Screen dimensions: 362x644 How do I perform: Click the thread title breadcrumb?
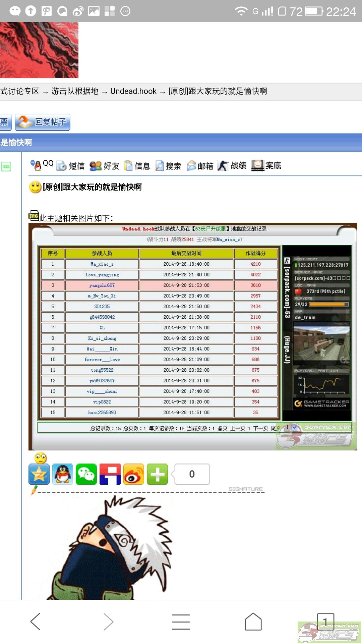pos(218,91)
